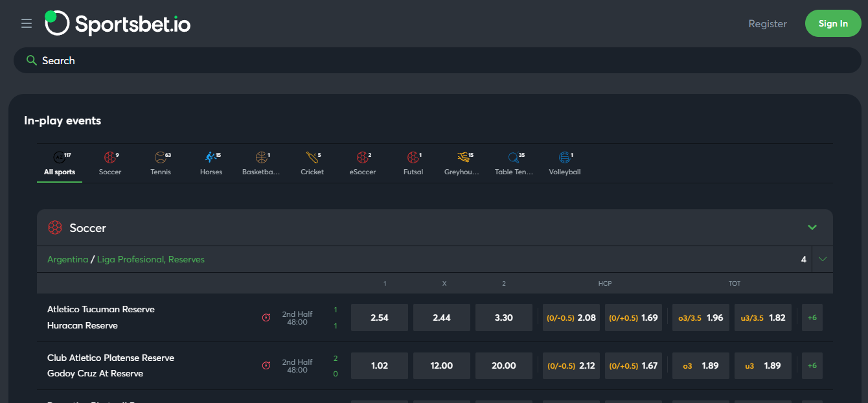Select the eSoccer icon
The width and height of the screenshot is (868, 403).
point(362,157)
